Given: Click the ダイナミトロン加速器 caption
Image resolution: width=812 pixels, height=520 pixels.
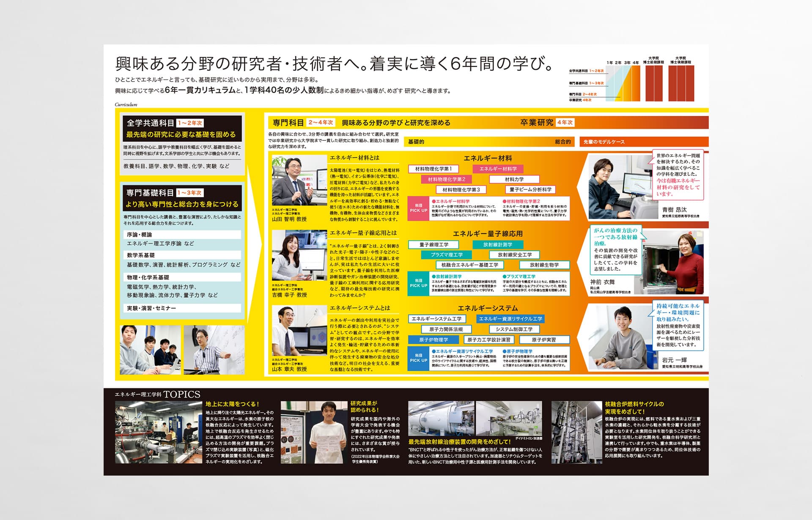Looking at the screenshot, I should tap(528, 438).
